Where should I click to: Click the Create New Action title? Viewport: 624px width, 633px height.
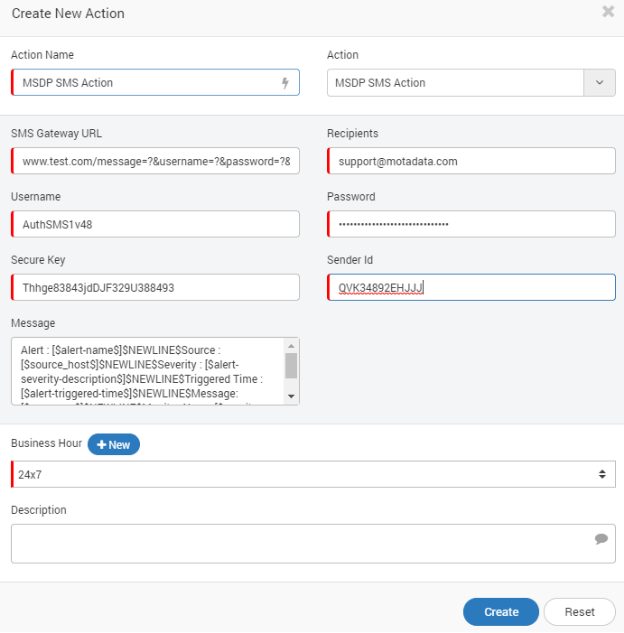(x=68, y=13)
